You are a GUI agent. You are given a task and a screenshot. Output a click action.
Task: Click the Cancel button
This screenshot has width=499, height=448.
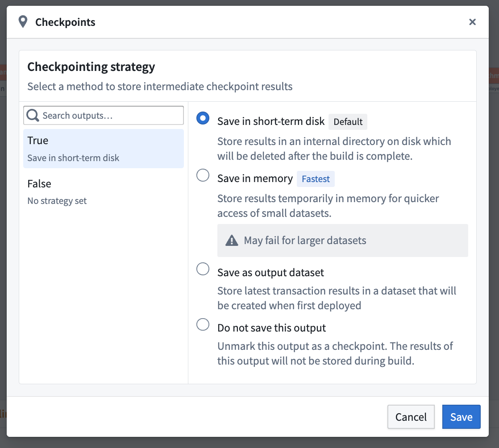click(x=411, y=417)
